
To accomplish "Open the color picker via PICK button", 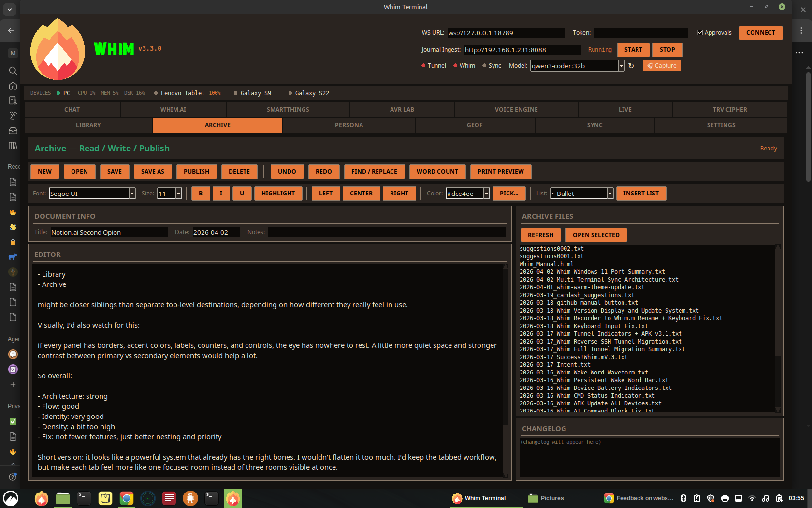I will 508,193.
